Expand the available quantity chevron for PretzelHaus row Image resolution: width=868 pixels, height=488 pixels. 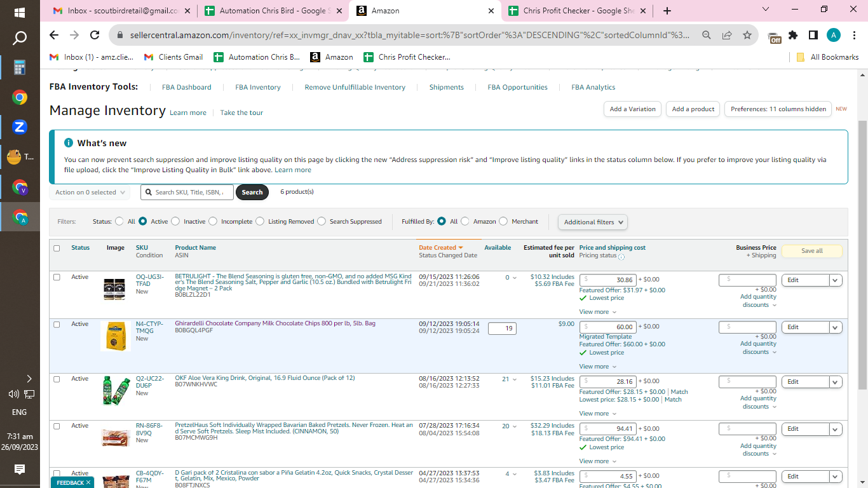[x=515, y=426]
